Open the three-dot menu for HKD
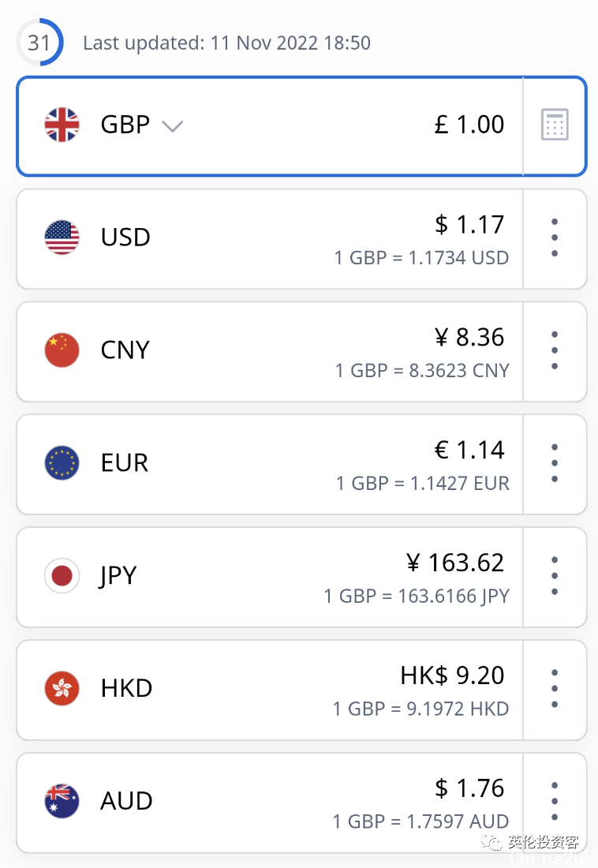Viewport: 598px width, 868px height. [x=555, y=688]
